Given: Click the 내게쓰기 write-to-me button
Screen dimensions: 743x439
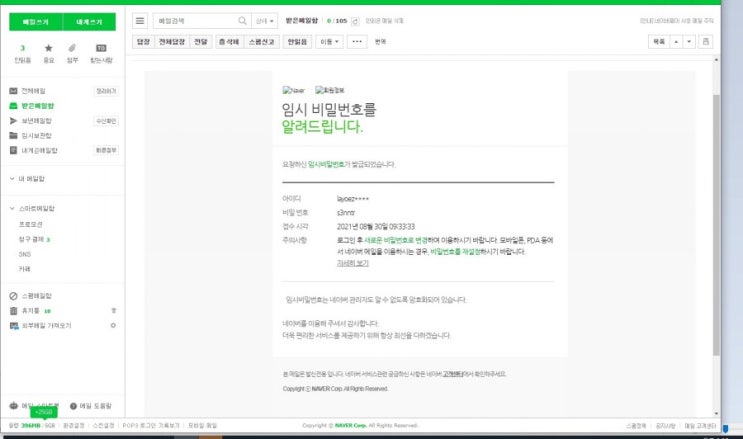Looking at the screenshot, I should [89, 22].
